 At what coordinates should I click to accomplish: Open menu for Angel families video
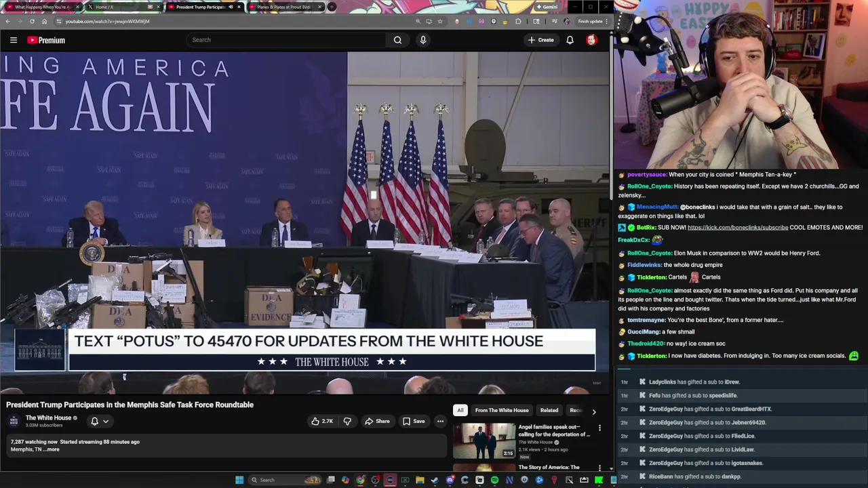(599, 428)
